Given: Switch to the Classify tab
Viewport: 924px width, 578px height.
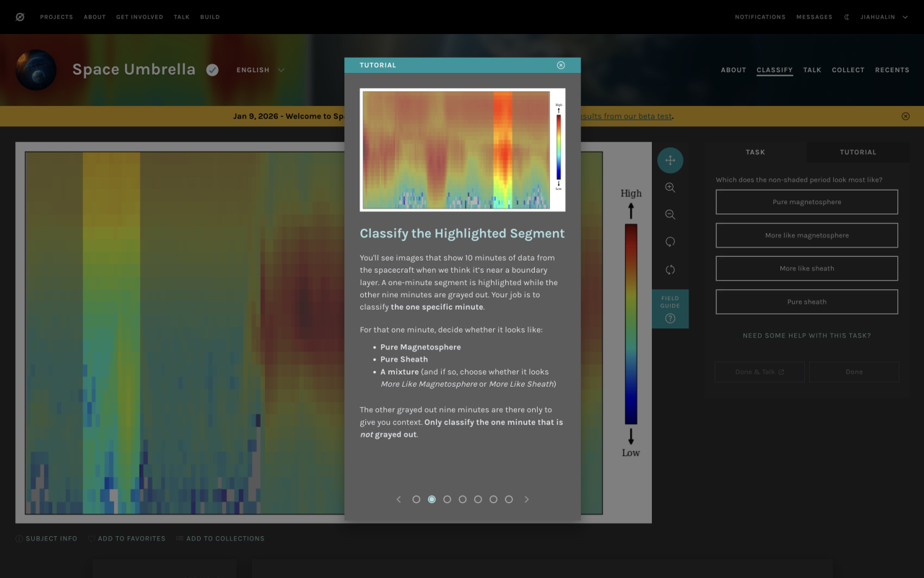Looking at the screenshot, I should pos(775,70).
